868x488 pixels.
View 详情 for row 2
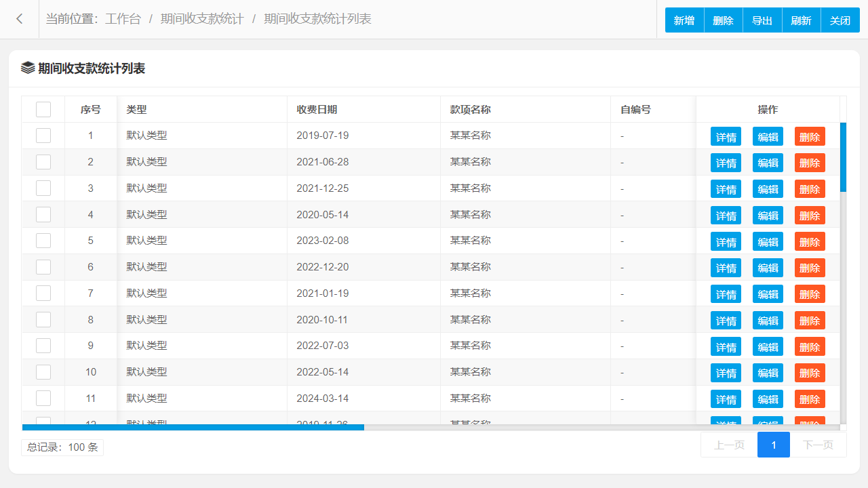pos(726,163)
